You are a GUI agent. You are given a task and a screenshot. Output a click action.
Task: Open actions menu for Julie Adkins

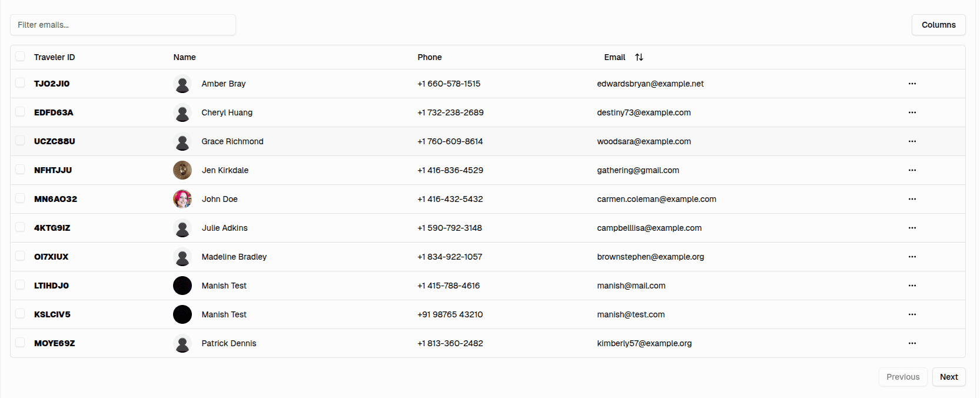click(912, 228)
